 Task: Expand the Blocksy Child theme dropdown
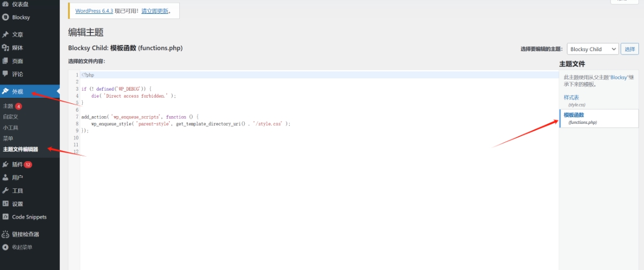click(x=592, y=49)
